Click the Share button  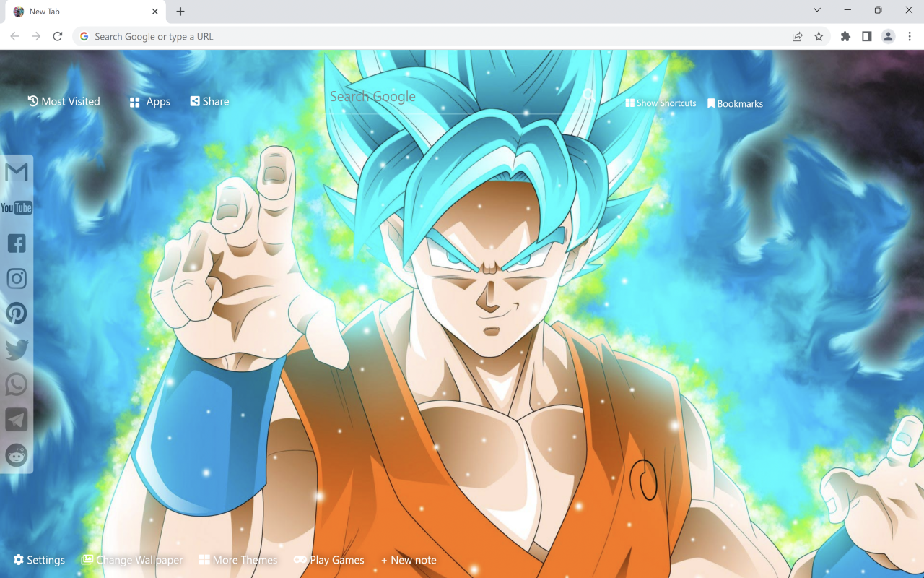(x=209, y=101)
